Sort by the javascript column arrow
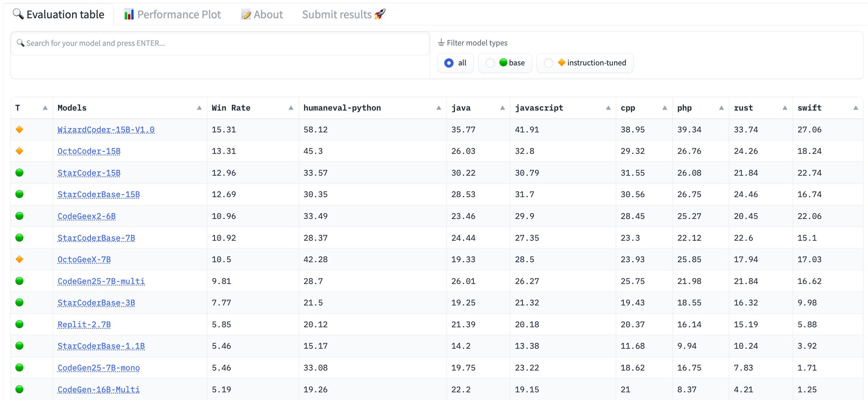Viewport: 868px width, 400px height. click(608, 108)
